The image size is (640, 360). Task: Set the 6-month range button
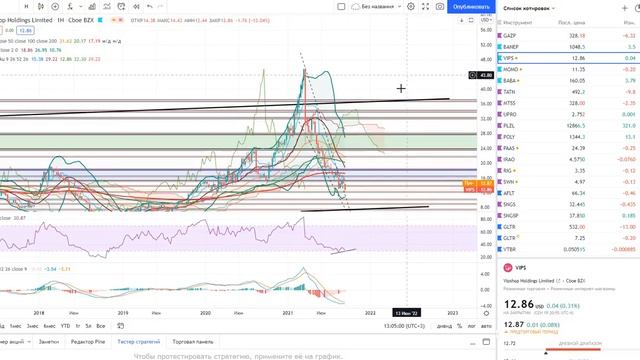(49, 326)
